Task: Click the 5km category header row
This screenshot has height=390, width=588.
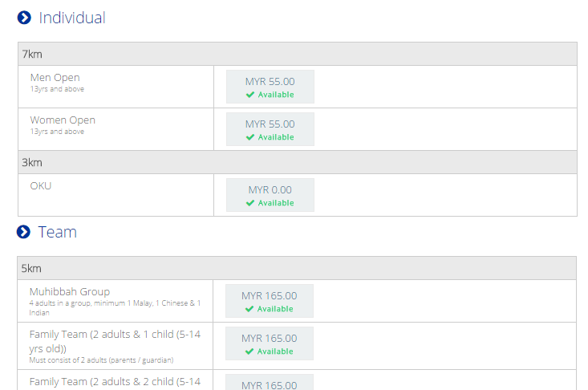Action: pos(297,269)
